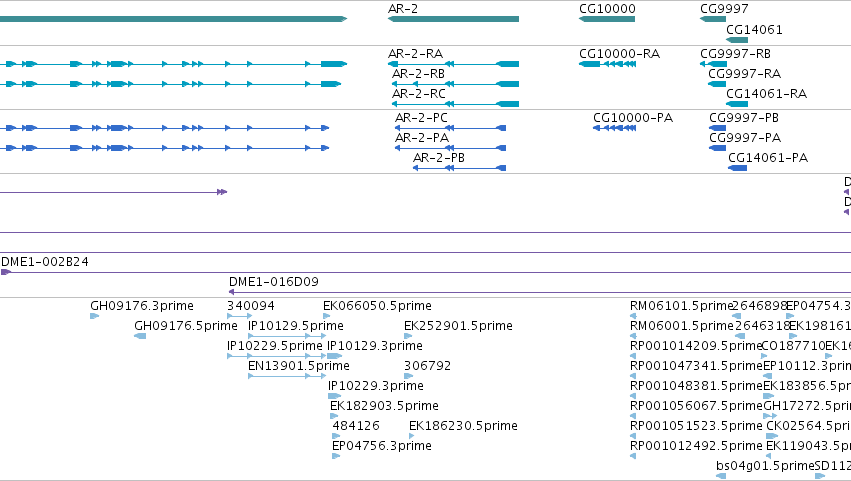Screen dimensions: 851x481
Task: Click the AR-2-PB protein feature
Action: click(459, 168)
